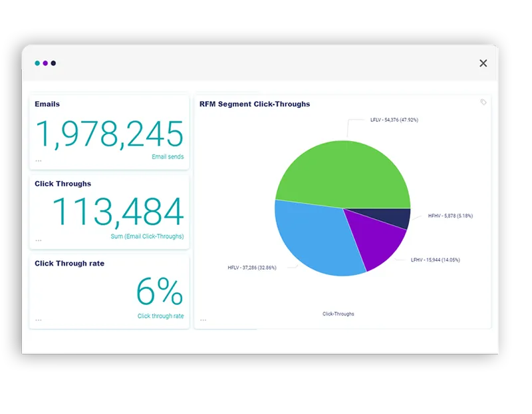Click the 'LFHV - 15,944 (14.05%)' label
This screenshot has height=414, width=532.
pyautogui.click(x=436, y=260)
